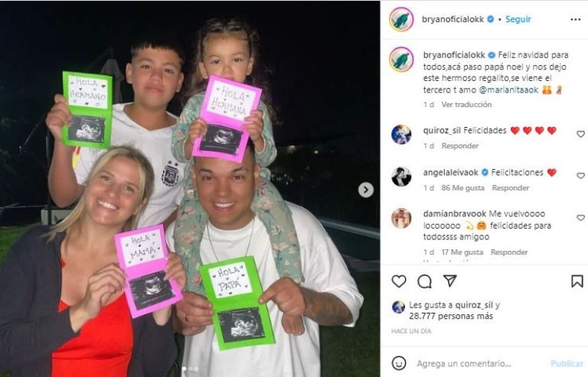Image resolution: width=588 pixels, height=377 pixels.
Task: View 86 Me gusta on angelaleivaok comment
Action: click(462, 187)
